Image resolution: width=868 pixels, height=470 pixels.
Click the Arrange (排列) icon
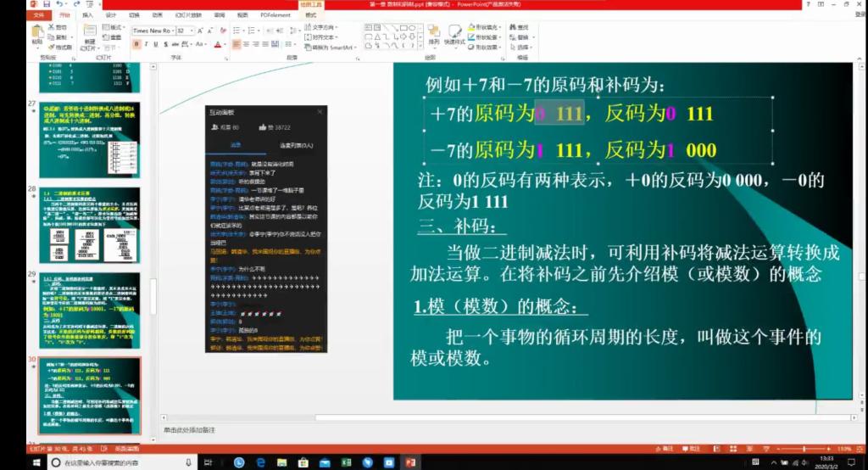433,34
